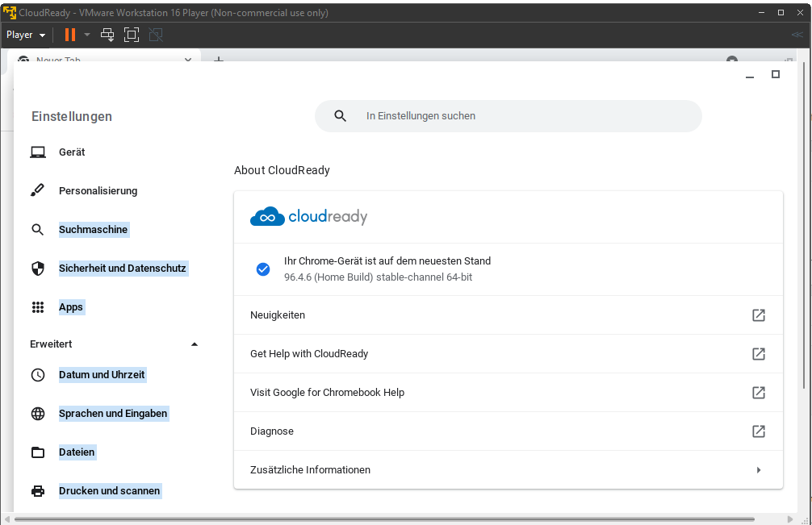812x525 pixels.
Task: Enter full screen mode in VMware
Action: [x=132, y=35]
